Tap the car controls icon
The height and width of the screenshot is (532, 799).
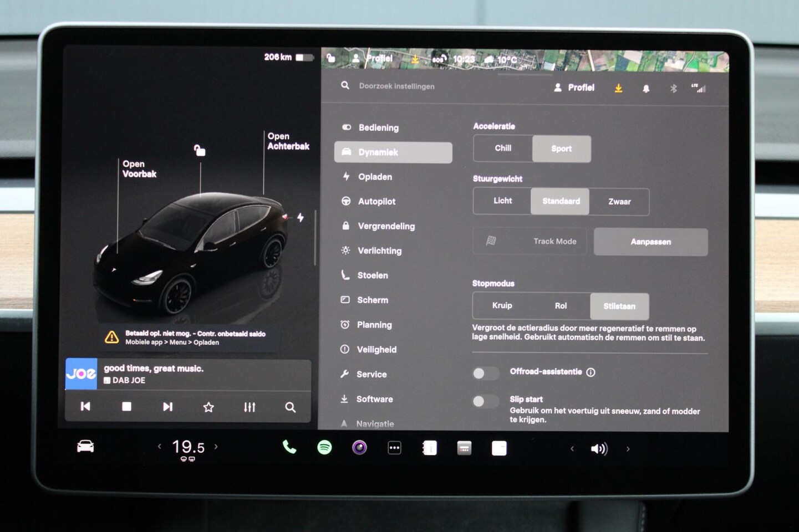click(85, 447)
